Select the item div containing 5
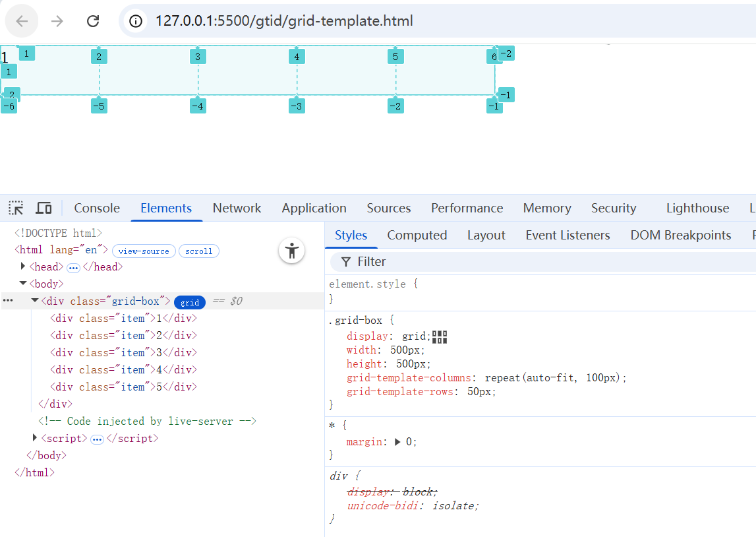Screen dimensions: 756x537 (124, 387)
